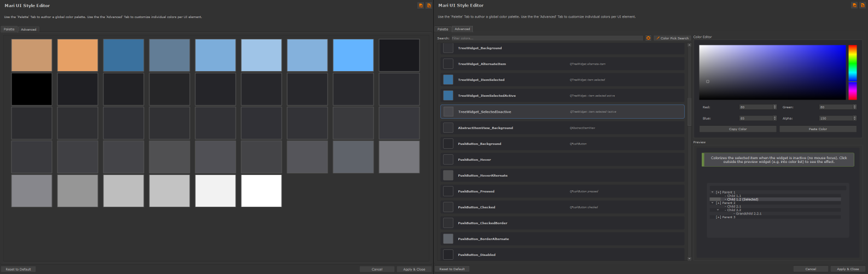Activate the Color Pick Search eyedropper
868x274 pixels.
click(672, 38)
